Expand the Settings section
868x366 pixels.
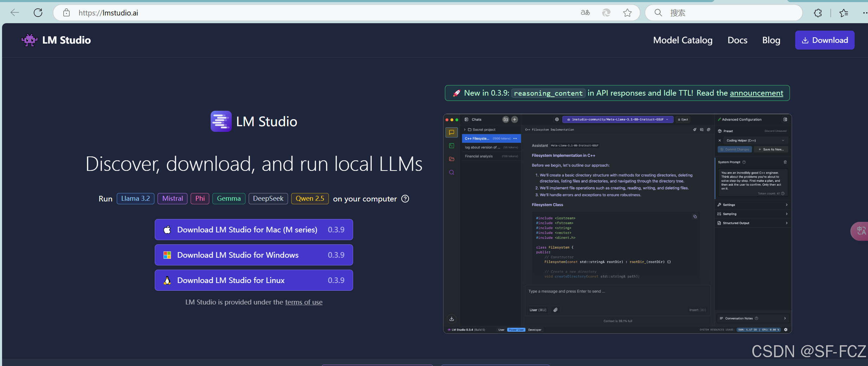coord(752,205)
